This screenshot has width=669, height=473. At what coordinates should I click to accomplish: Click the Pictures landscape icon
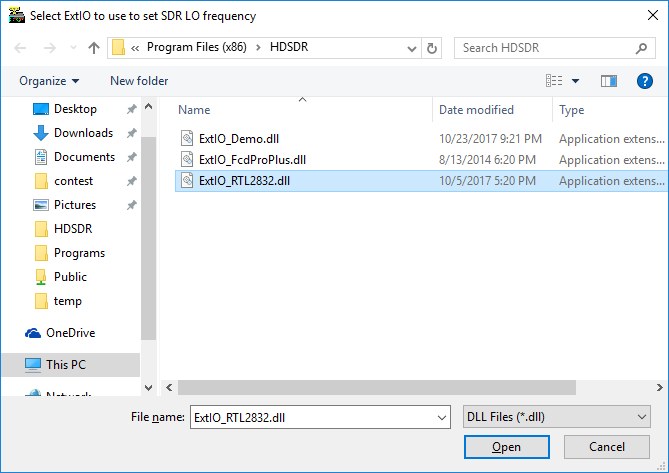coord(41,205)
